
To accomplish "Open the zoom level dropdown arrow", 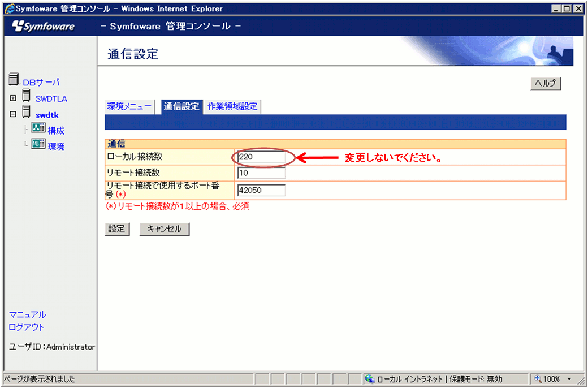I will (x=570, y=379).
